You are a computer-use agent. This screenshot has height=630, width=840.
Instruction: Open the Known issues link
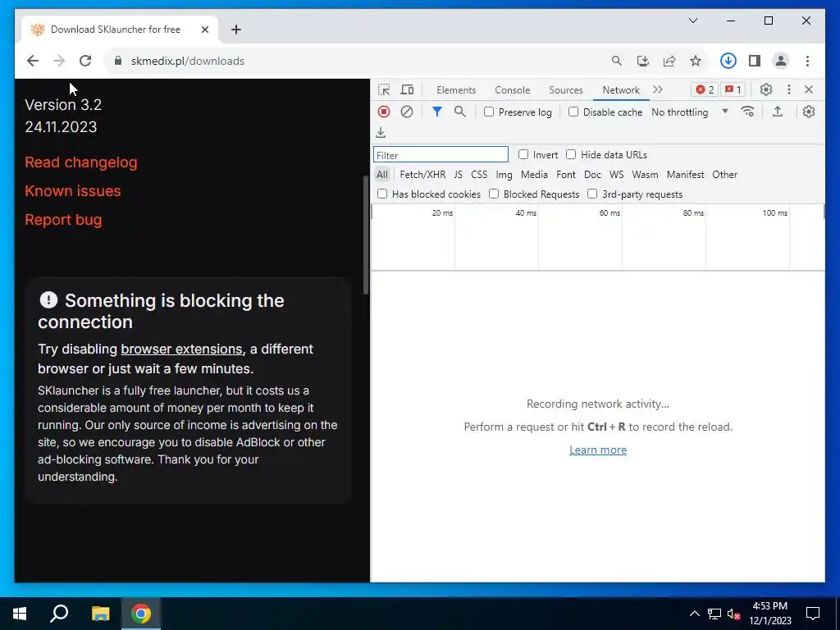point(73,190)
